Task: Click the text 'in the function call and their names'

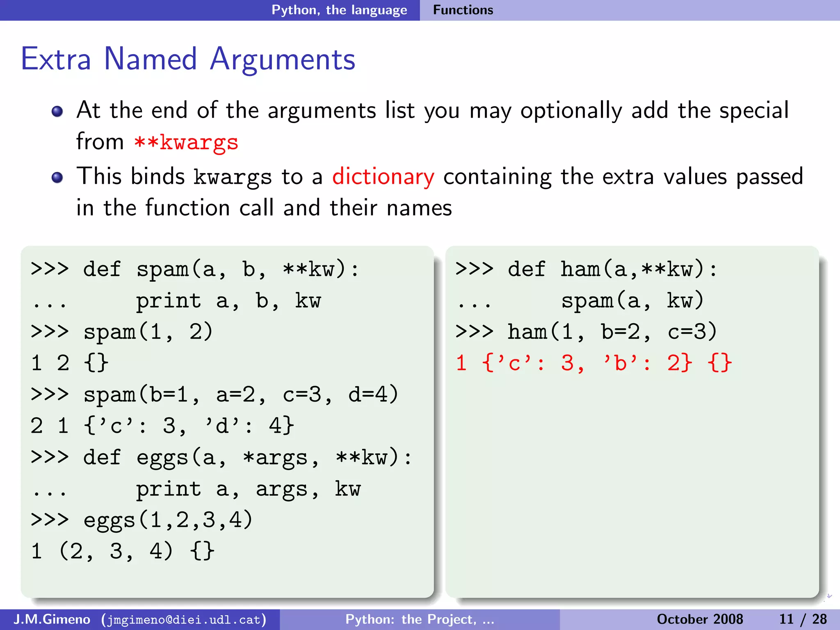Action: pyautogui.click(x=264, y=208)
